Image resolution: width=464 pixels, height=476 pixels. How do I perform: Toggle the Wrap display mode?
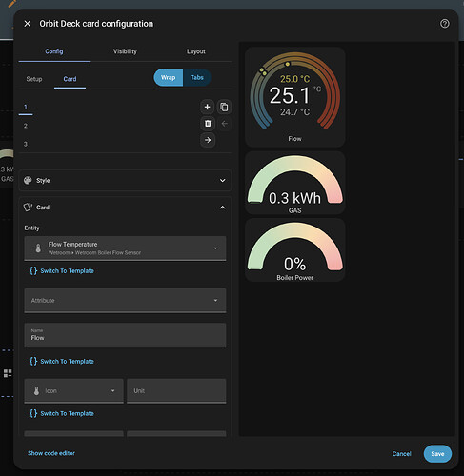[169, 77]
